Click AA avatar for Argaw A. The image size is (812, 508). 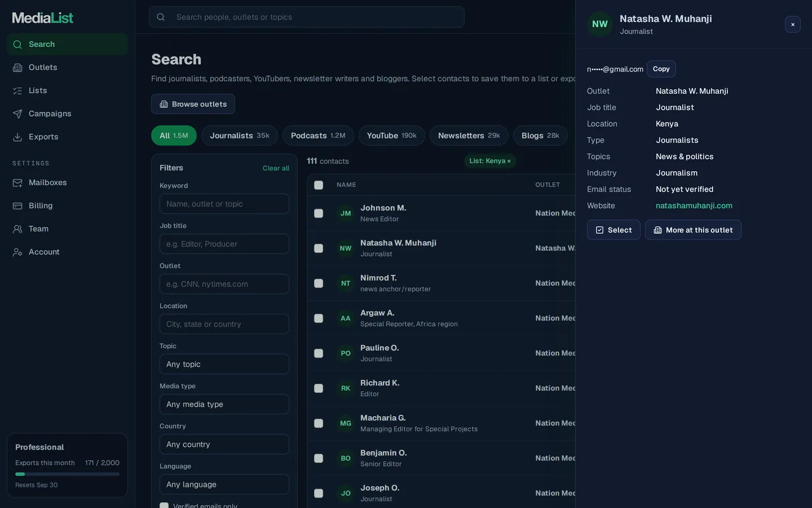(346, 318)
